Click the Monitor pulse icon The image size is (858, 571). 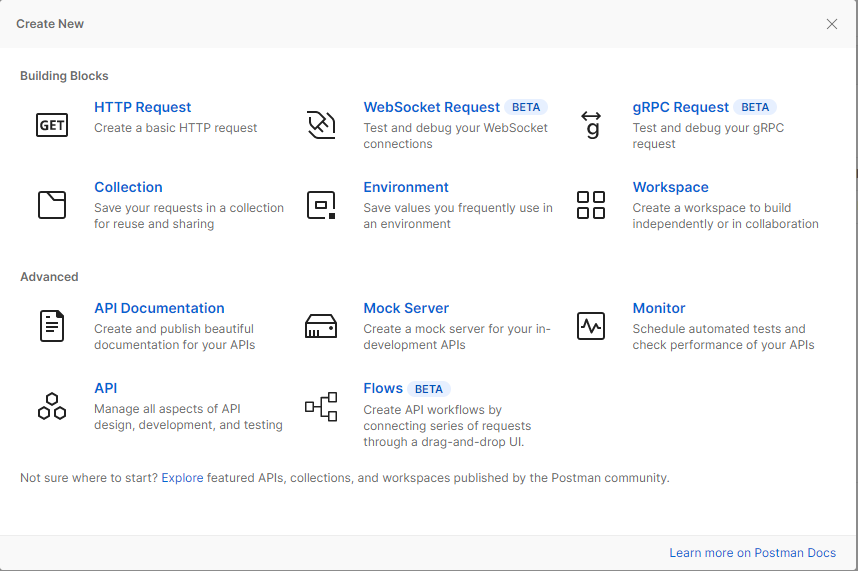point(591,326)
